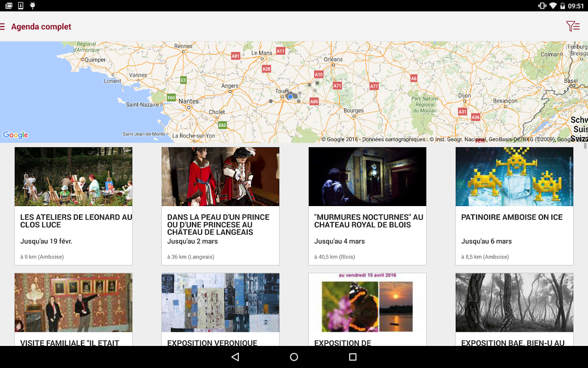588x368 pixels.
Task: Open the butterfly and sunset exhibition thumbnail
Action: tap(367, 303)
